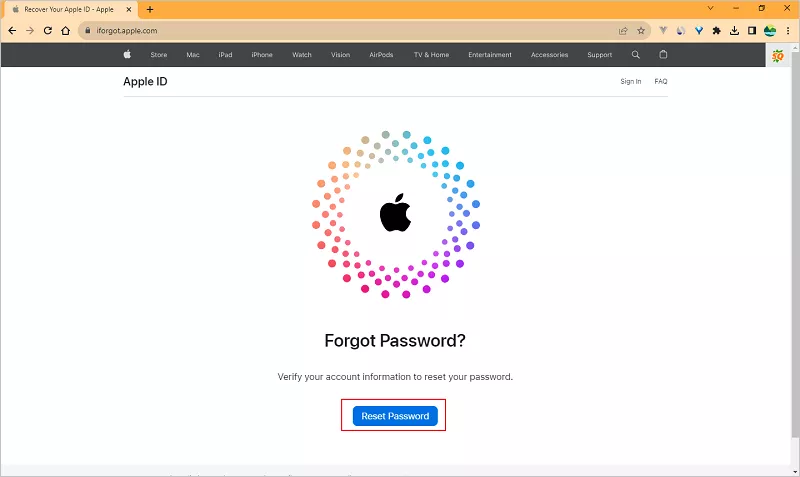Open the Chrome three-dot menu
The height and width of the screenshot is (477, 800).
(789, 31)
